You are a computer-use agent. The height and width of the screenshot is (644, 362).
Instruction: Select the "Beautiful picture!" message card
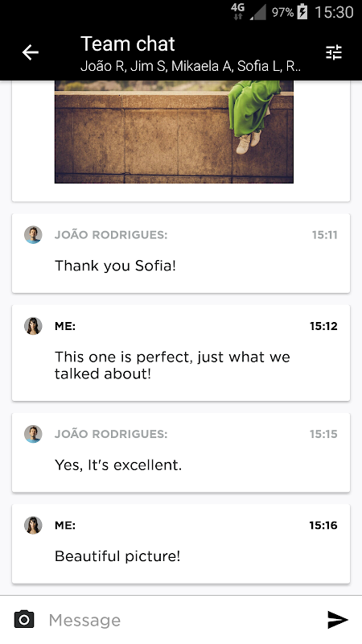point(181,544)
